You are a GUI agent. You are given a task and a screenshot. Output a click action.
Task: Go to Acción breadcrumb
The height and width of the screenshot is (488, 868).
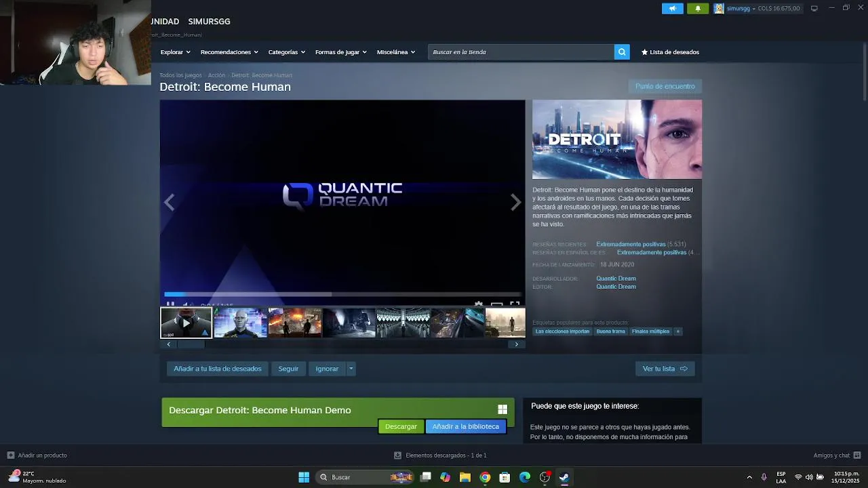click(x=216, y=75)
